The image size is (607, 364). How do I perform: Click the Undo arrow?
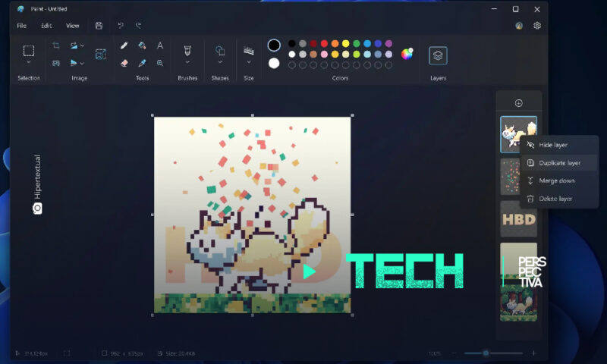(121, 26)
